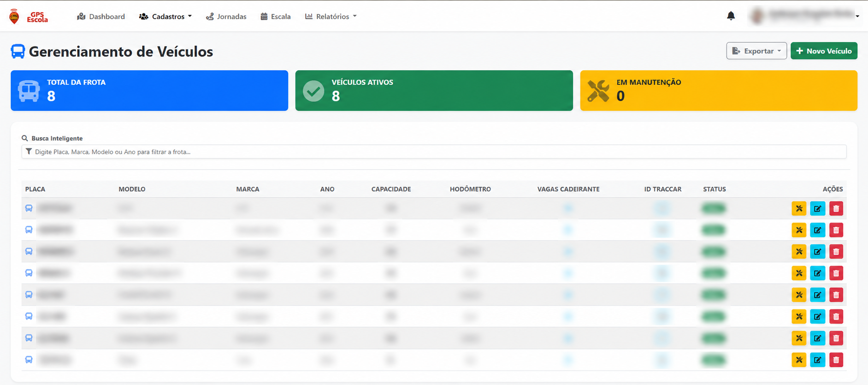Focus the Busca Inteligente search field

click(434, 152)
